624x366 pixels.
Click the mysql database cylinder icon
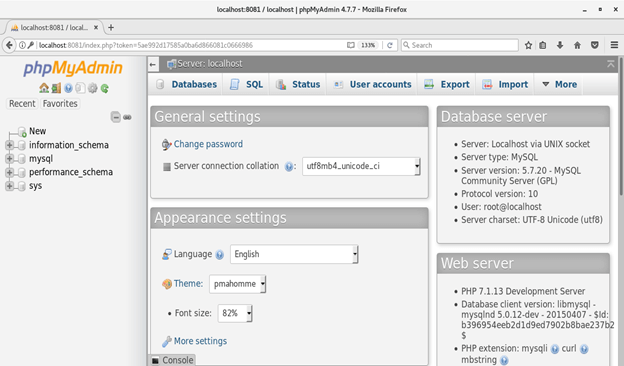[x=21, y=159]
